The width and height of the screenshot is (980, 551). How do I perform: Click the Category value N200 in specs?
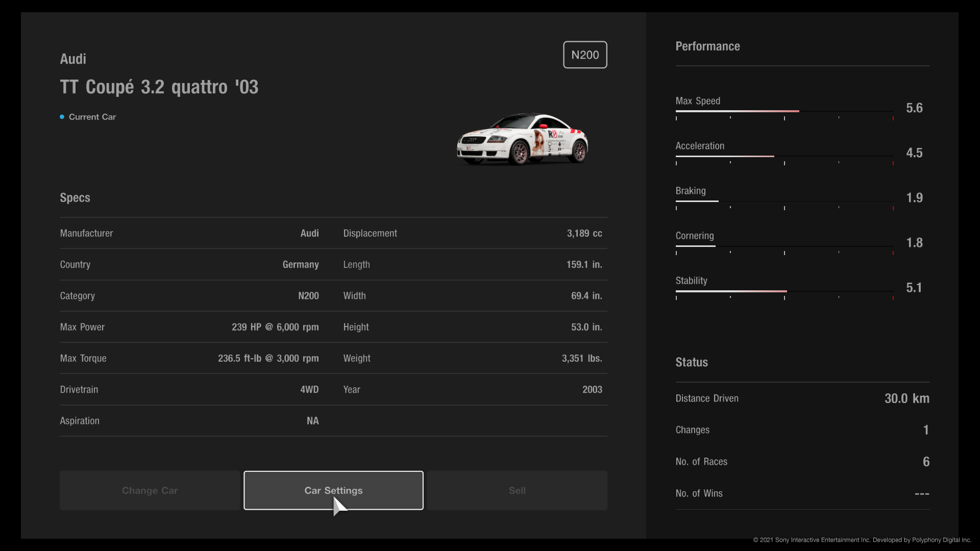pyautogui.click(x=308, y=296)
